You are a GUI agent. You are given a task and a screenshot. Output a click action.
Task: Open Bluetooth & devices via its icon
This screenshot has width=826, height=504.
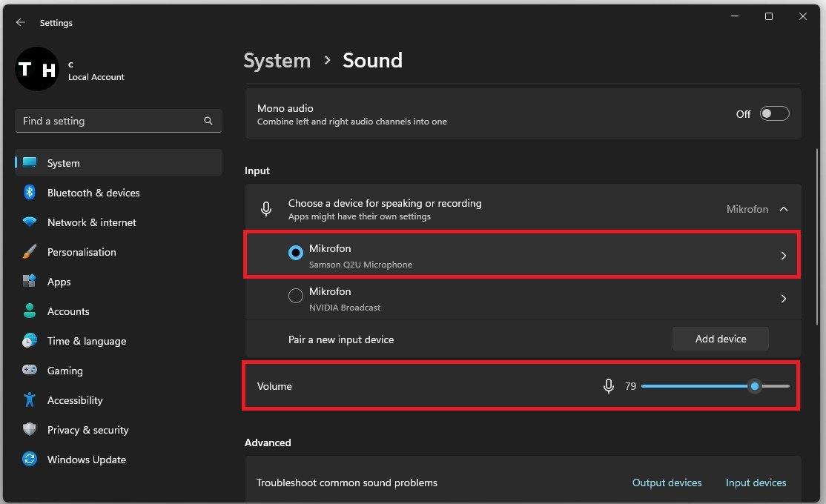click(x=30, y=193)
